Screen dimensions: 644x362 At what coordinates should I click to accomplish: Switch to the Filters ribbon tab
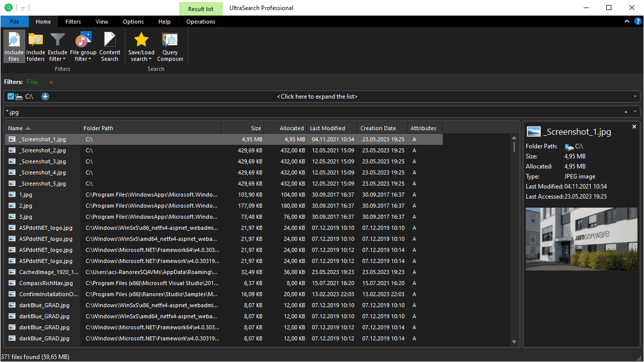coord(73,22)
